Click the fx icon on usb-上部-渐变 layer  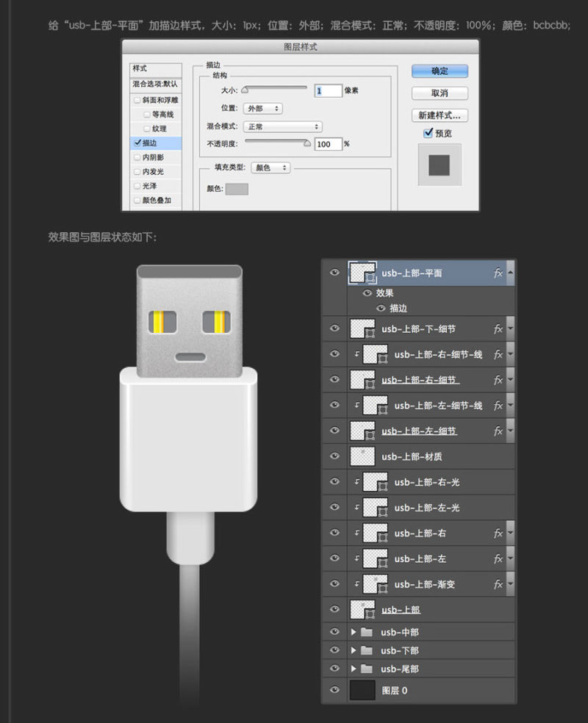tap(498, 584)
